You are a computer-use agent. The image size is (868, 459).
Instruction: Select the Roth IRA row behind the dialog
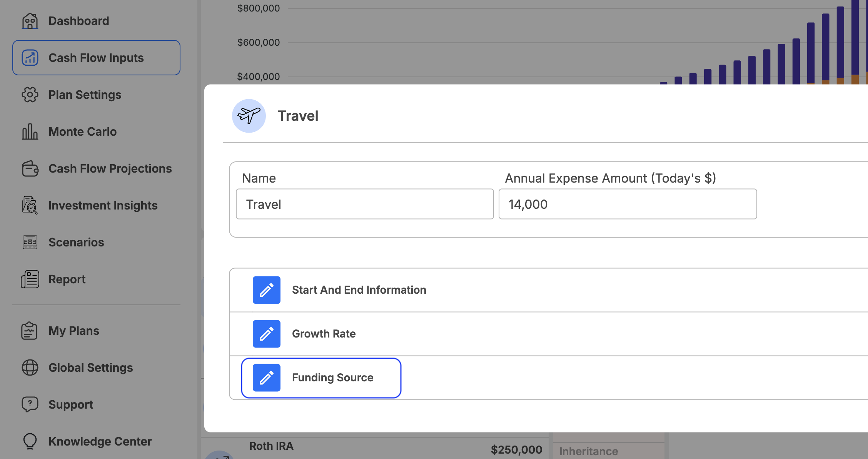coord(375,448)
